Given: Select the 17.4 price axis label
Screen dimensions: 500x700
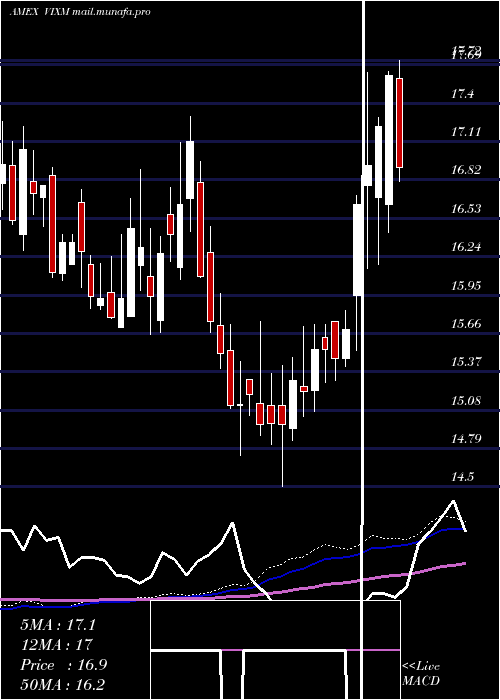Looking at the screenshot, I should (x=462, y=94).
